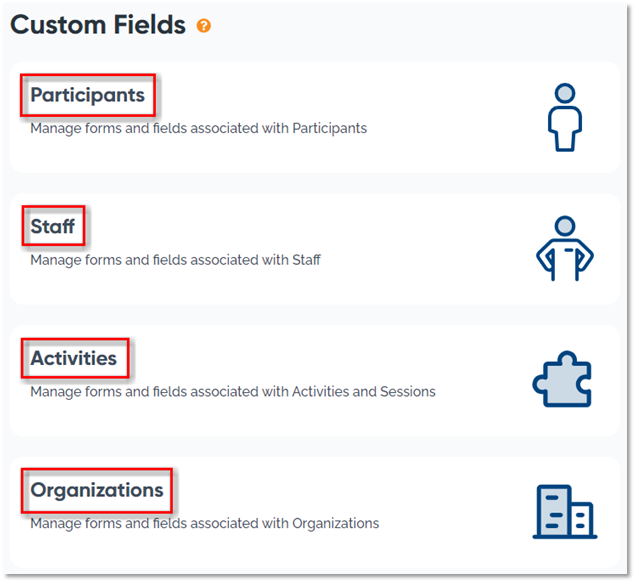Viewport: 636px width, 583px height.
Task: Select the Staff figure icon
Action: pyautogui.click(x=564, y=248)
